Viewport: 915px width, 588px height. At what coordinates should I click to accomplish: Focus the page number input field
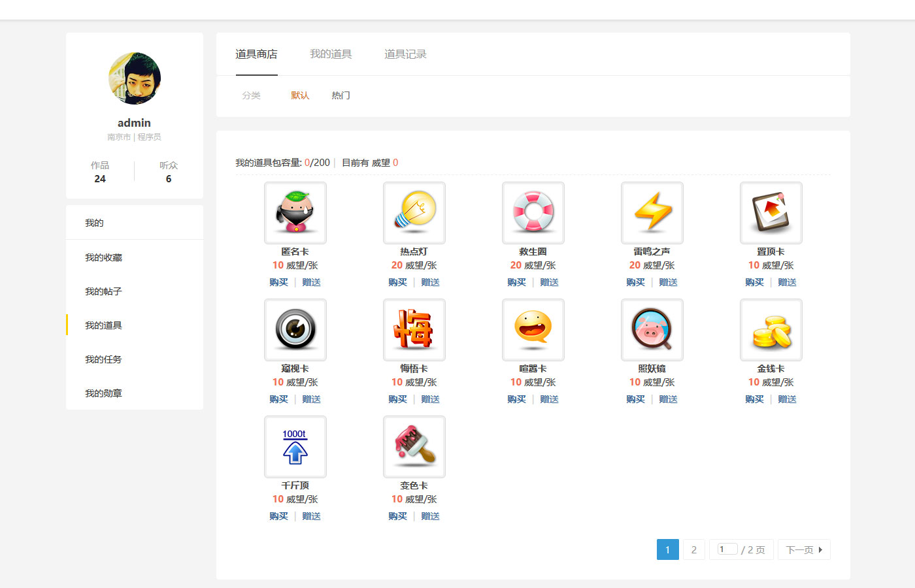click(x=727, y=549)
